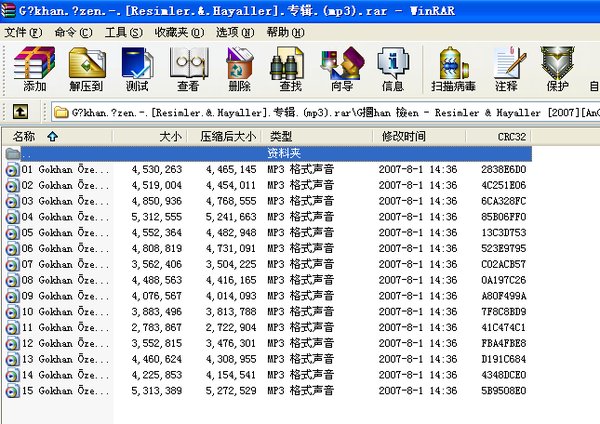
Task: Click CRC32 value FBA4FBE8
Action: (504, 344)
